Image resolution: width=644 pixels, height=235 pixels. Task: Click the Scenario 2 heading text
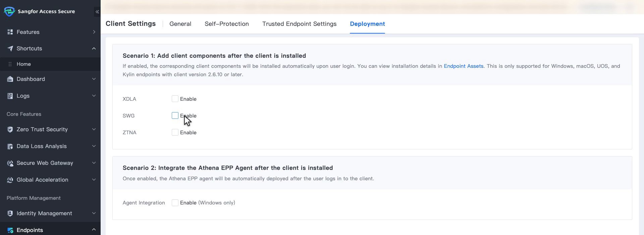pyautogui.click(x=228, y=168)
